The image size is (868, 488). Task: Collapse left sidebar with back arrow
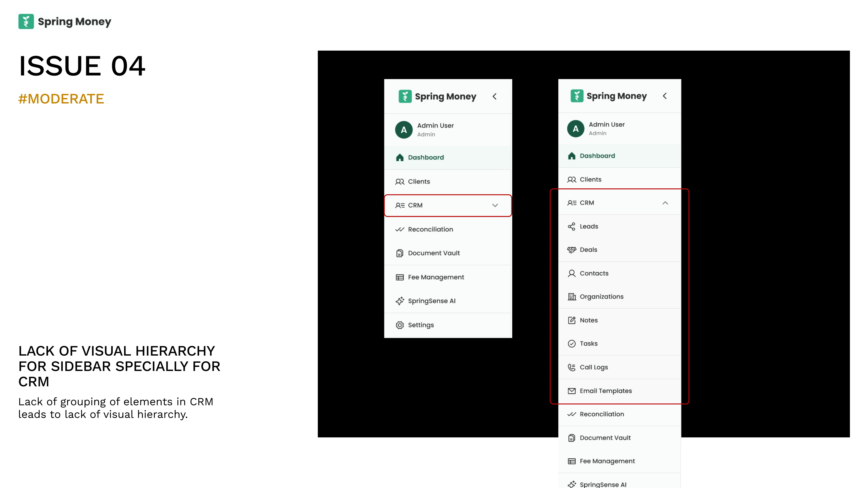(494, 96)
